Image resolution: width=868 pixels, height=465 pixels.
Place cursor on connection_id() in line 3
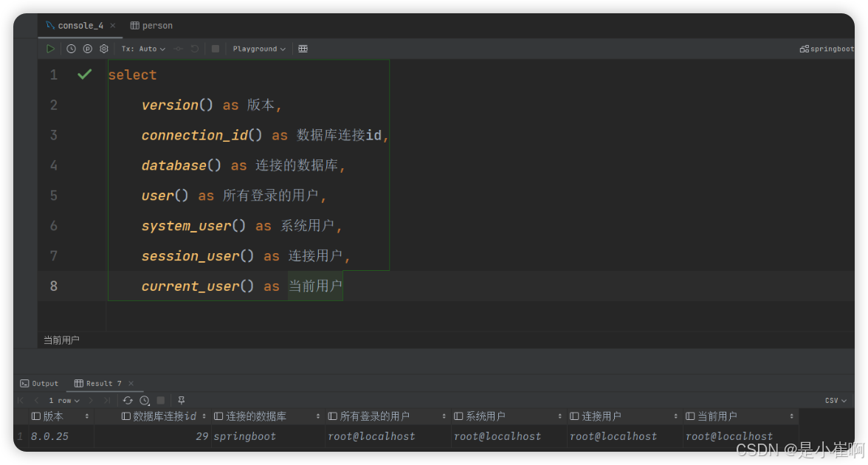tap(201, 135)
